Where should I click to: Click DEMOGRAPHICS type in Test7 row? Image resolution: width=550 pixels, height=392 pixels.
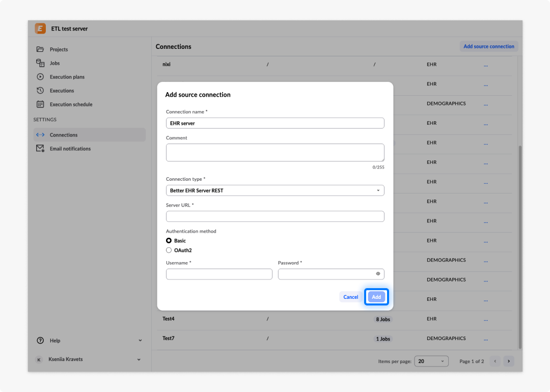(446, 339)
